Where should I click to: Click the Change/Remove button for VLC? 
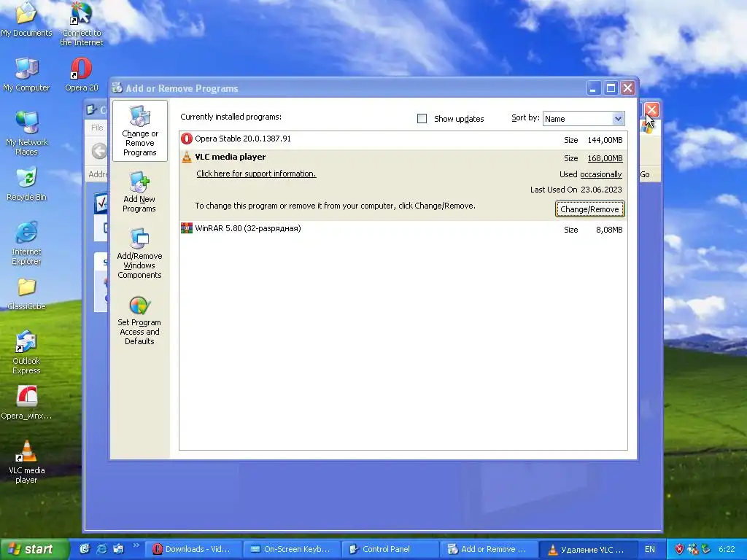[589, 209]
